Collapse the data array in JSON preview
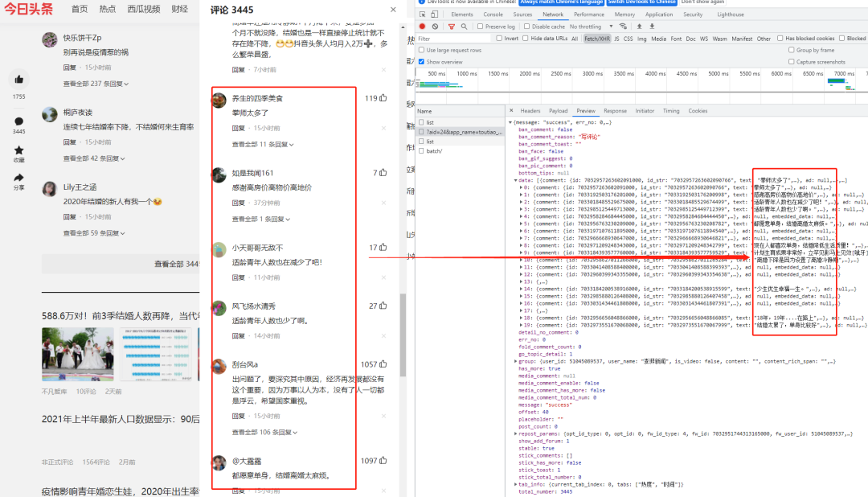Image resolution: width=868 pixels, height=497 pixels. pyautogui.click(x=515, y=181)
